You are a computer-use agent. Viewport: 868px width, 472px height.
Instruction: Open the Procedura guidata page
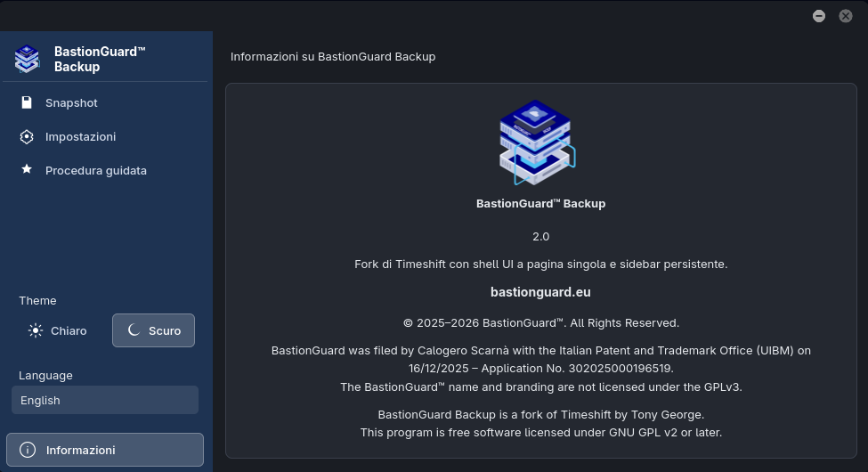click(105, 170)
